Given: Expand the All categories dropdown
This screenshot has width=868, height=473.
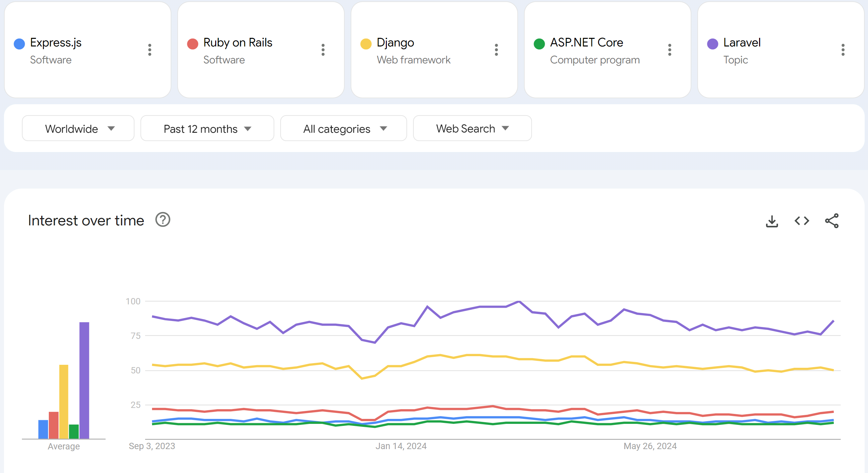Looking at the screenshot, I should pyautogui.click(x=343, y=128).
